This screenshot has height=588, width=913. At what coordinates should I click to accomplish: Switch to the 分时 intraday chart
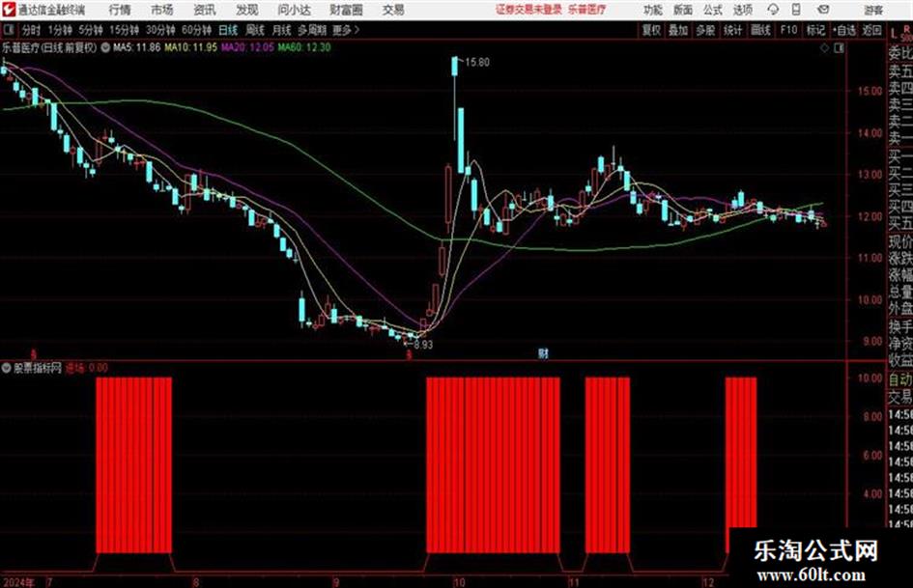pyautogui.click(x=30, y=30)
